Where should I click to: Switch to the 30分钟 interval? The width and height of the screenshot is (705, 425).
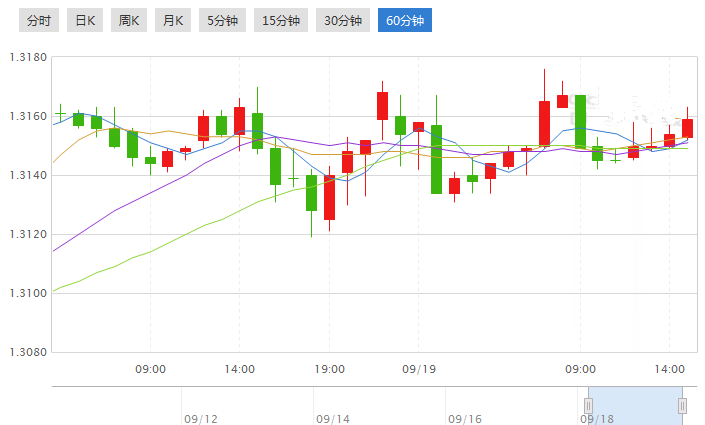tap(342, 20)
